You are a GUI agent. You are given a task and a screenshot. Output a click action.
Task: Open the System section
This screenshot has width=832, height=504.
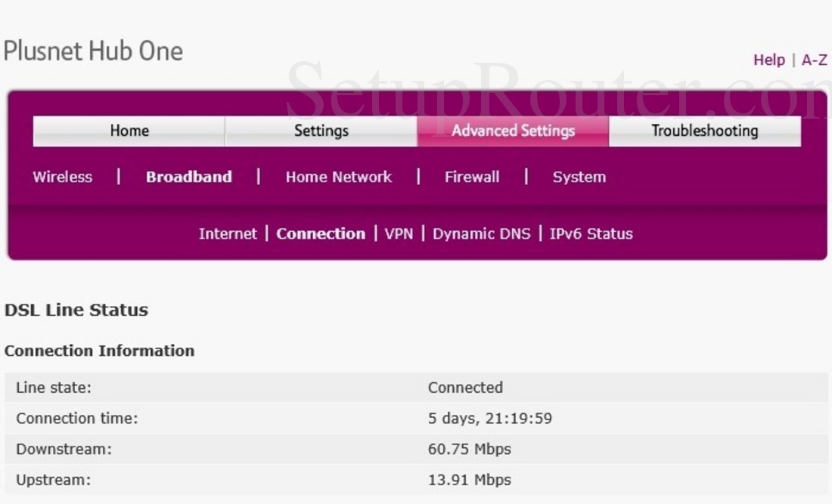click(x=579, y=177)
